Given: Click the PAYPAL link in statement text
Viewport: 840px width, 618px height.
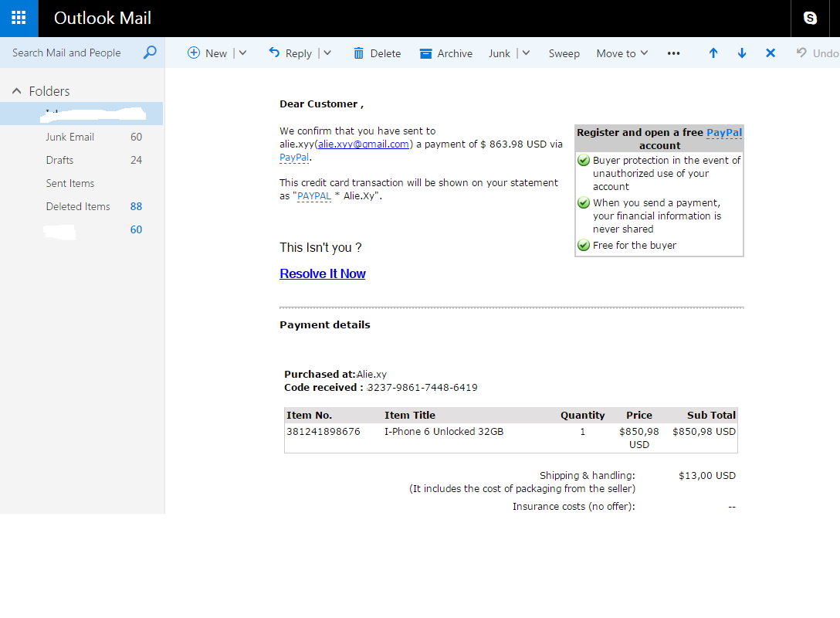Looking at the screenshot, I should point(314,196).
